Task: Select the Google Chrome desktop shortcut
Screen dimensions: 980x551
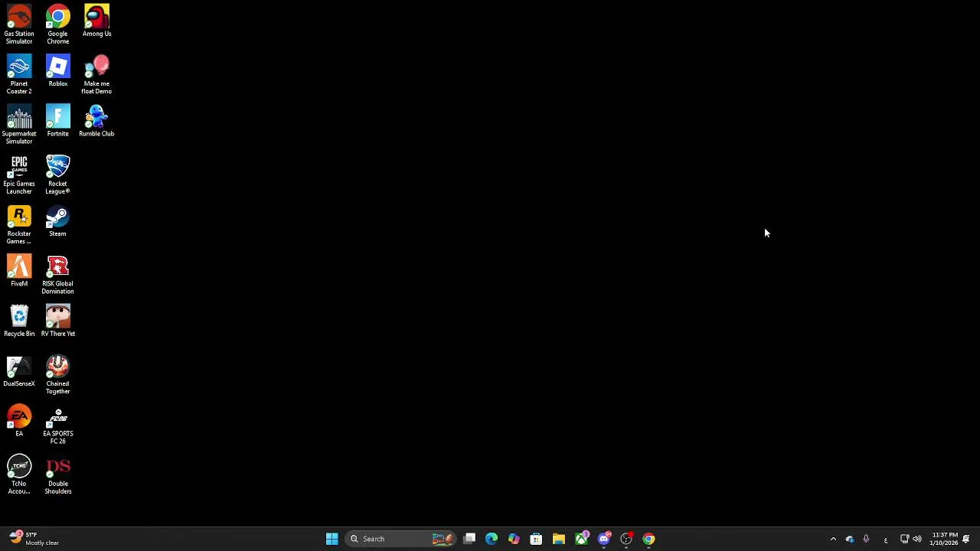Action: point(57,24)
